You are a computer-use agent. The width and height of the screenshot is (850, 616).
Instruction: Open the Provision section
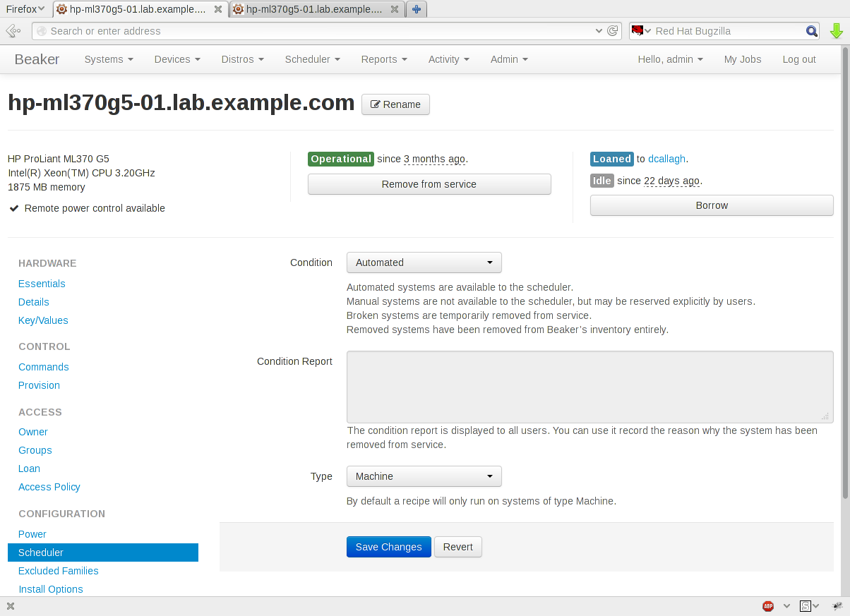[39, 385]
